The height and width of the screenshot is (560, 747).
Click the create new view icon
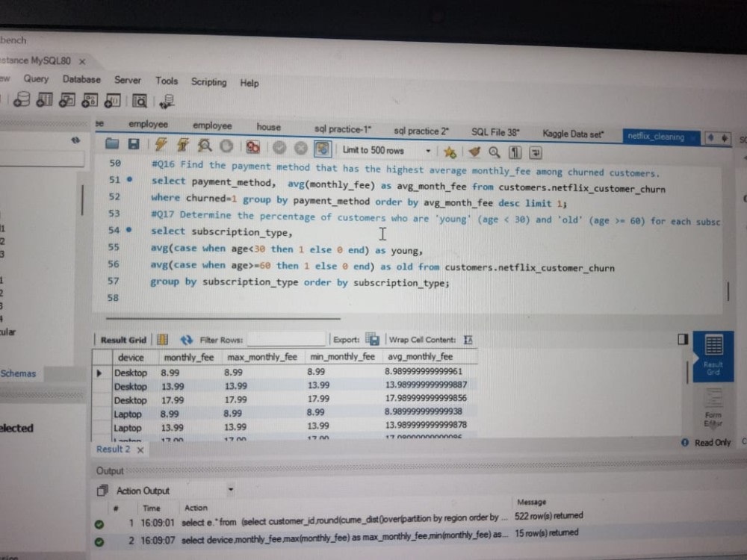66,100
